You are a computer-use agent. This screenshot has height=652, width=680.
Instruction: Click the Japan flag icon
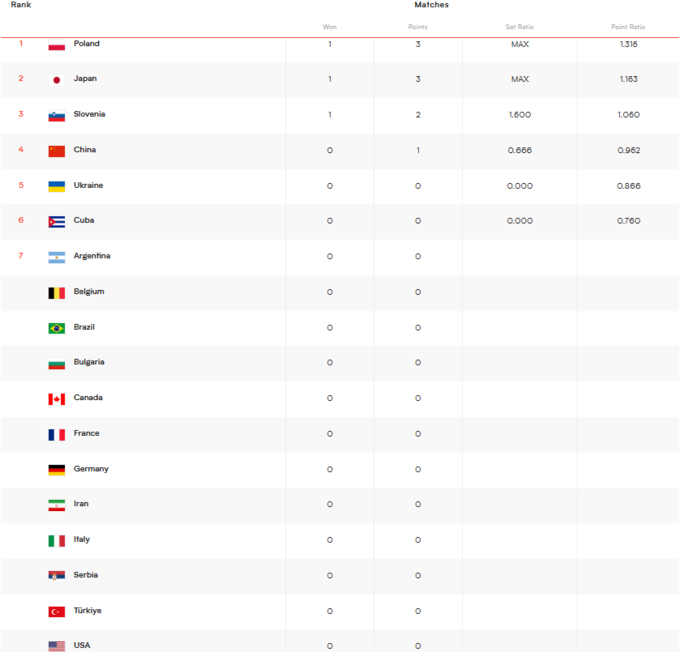(x=56, y=80)
